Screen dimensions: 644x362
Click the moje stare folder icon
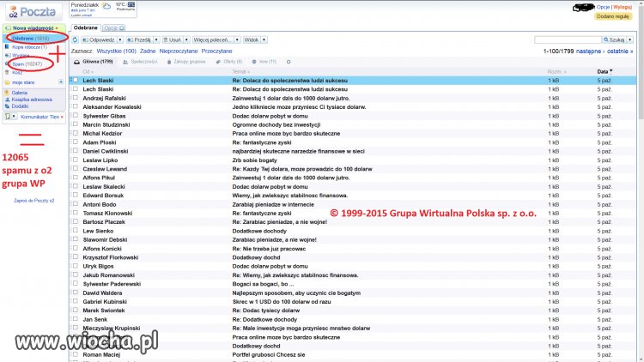point(7,82)
